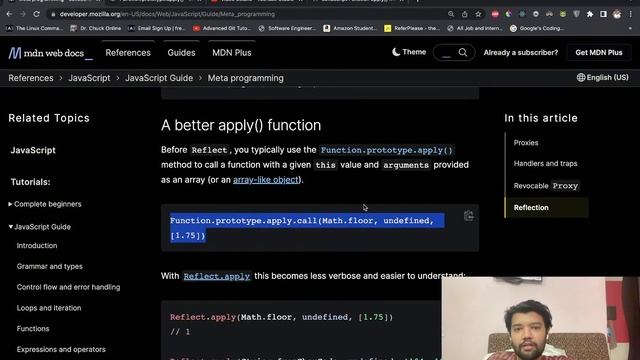Open Functions in the sidebar
Viewport: 640px width, 360px height.
33,329
